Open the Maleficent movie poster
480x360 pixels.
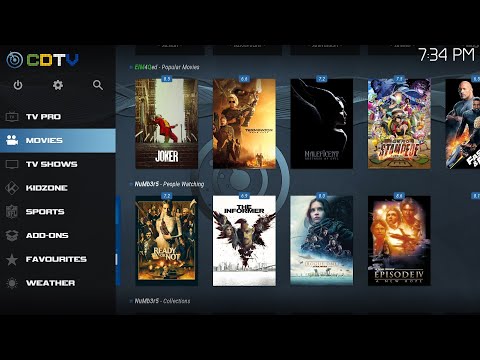click(x=322, y=124)
